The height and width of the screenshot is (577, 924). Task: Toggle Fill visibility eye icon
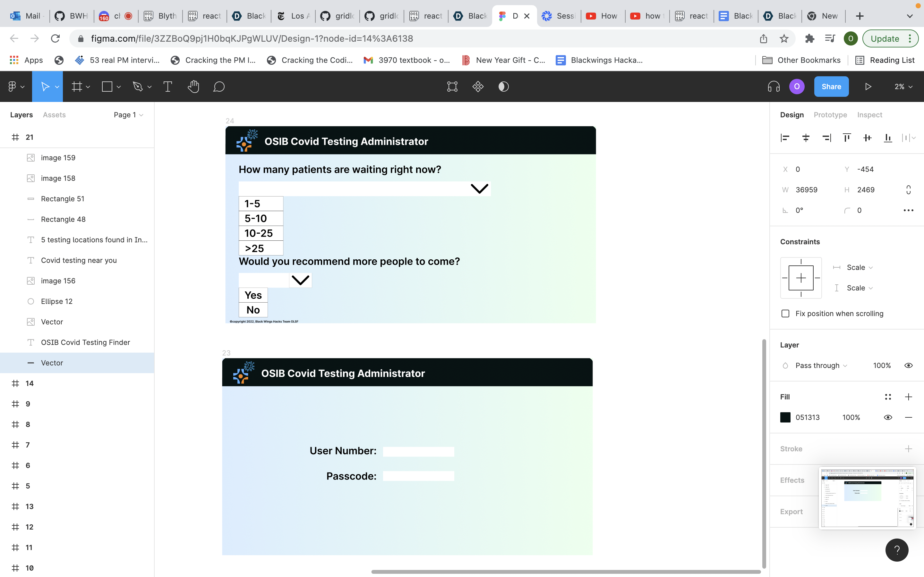[888, 417]
